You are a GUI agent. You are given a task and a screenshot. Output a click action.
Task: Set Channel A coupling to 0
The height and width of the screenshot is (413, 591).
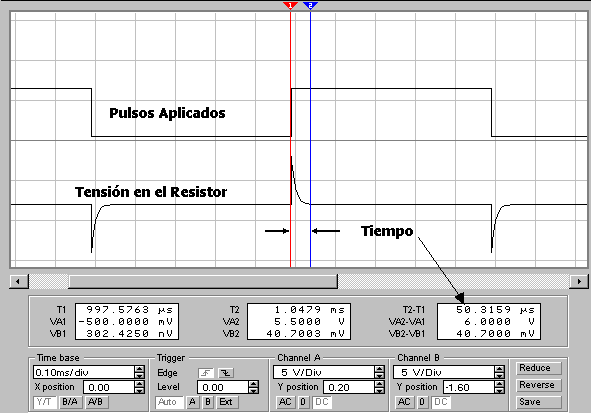[x=303, y=402]
